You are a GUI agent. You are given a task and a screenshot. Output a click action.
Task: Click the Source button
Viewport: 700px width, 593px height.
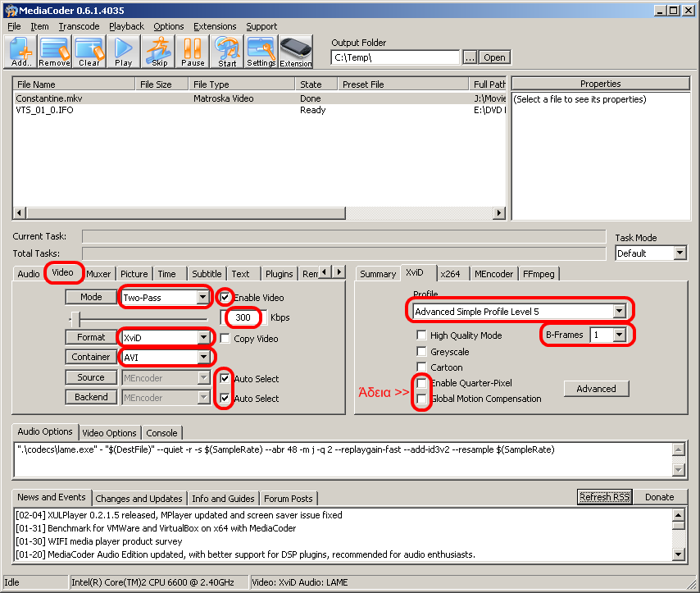tap(91, 377)
